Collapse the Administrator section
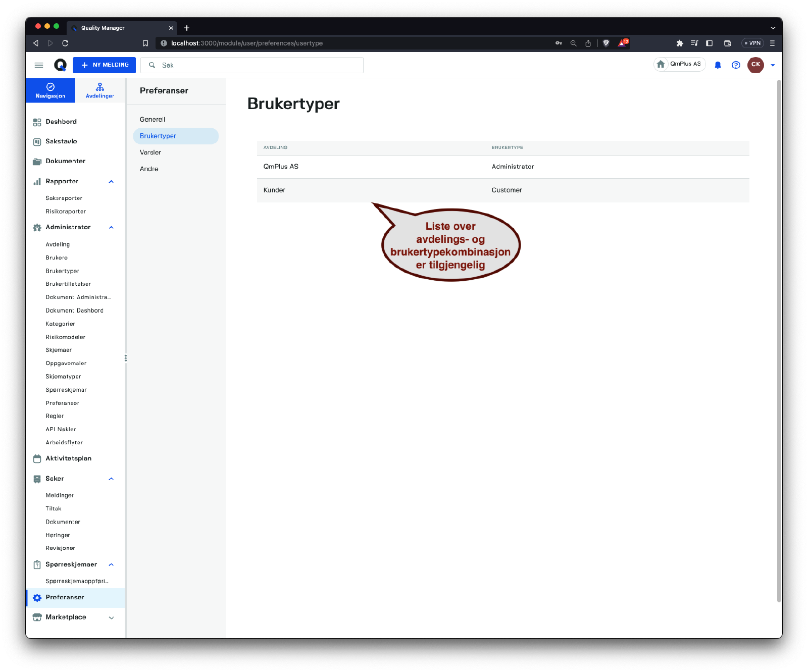Viewport: 808px width, 672px height. pyautogui.click(x=111, y=228)
